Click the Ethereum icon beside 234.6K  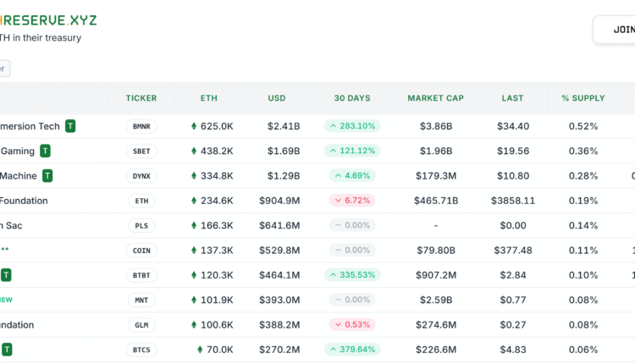coord(194,201)
